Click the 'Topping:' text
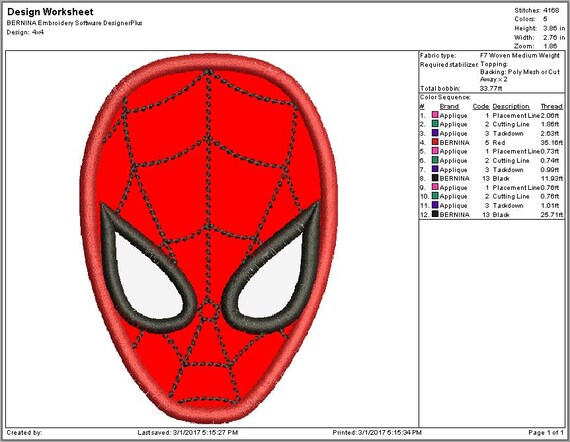The height and width of the screenshot is (442, 570). click(494, 64)
